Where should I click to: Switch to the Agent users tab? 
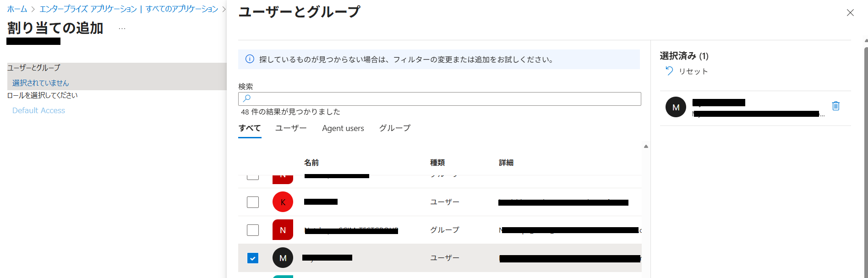click(x=343, y=128)
